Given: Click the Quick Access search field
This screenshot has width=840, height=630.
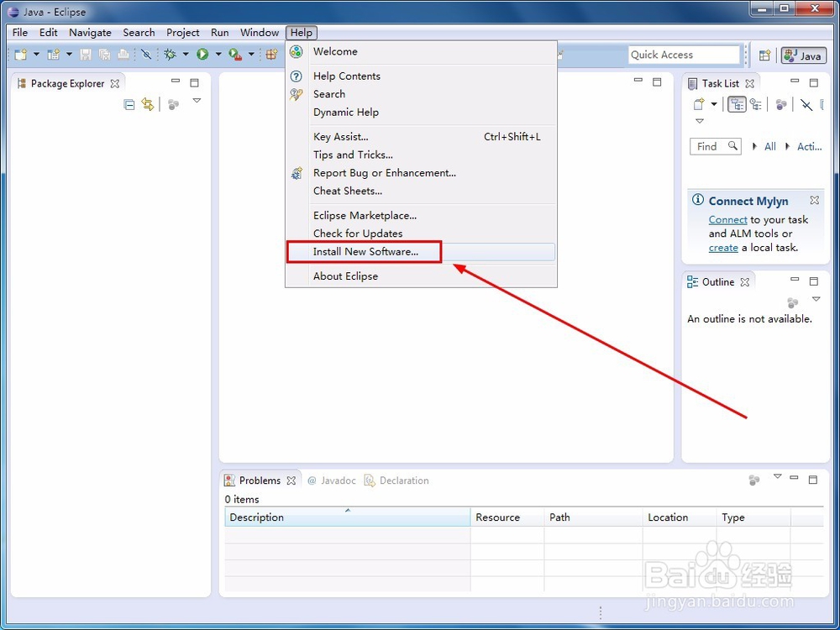Looking at the screenshot, I should point(684,55).
